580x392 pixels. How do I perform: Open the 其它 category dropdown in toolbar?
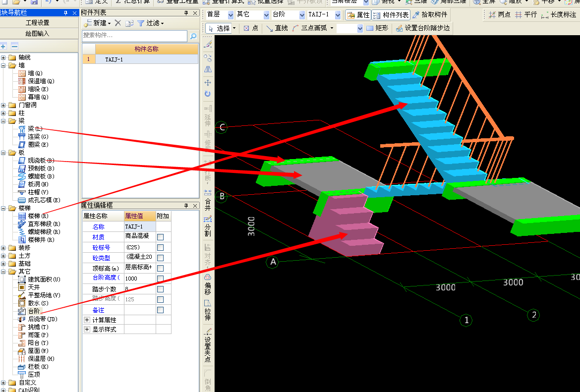(266, 15)
